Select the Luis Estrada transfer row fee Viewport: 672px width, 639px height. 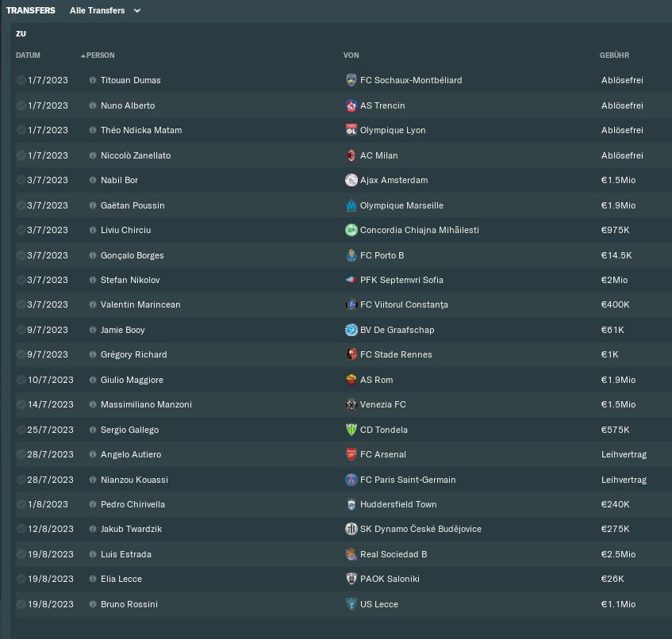pos(618,554)
